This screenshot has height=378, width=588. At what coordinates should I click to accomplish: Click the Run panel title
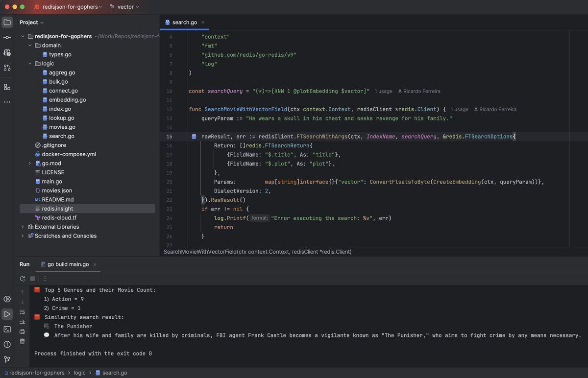(x=24, y=264)
